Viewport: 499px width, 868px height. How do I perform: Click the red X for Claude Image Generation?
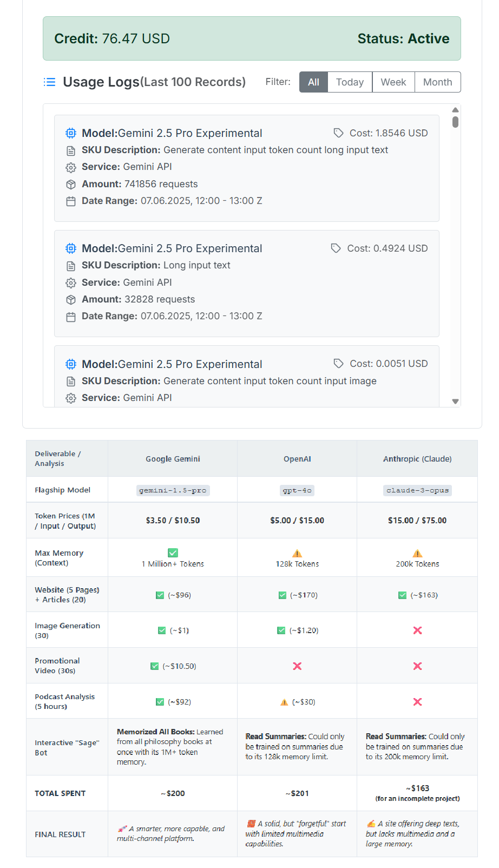[417, 630]
